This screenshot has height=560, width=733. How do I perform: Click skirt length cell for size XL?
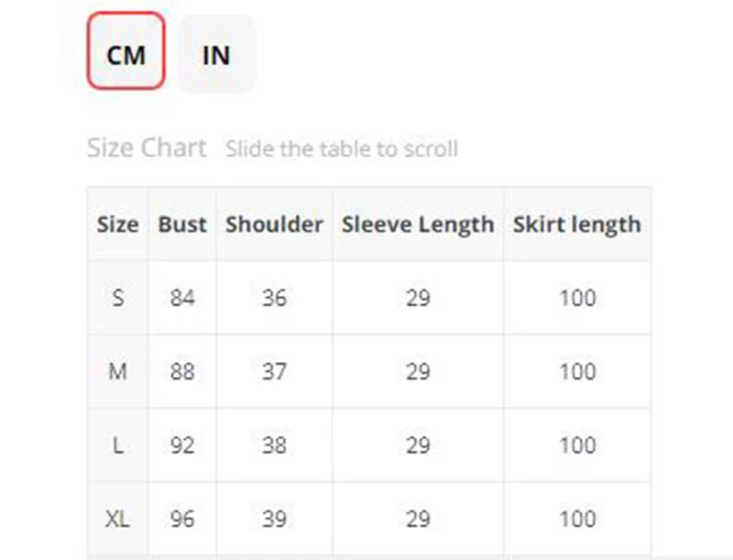tap(577, 519)
